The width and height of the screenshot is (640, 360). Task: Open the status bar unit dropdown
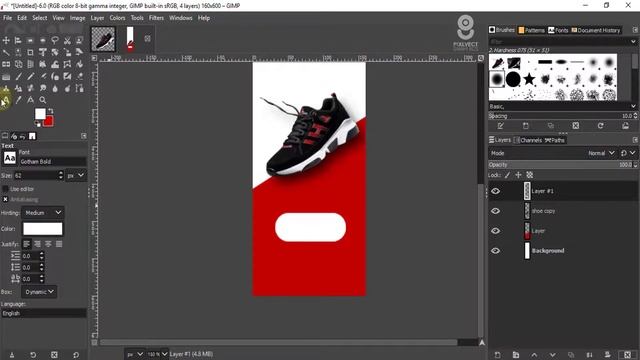[135, 354]
